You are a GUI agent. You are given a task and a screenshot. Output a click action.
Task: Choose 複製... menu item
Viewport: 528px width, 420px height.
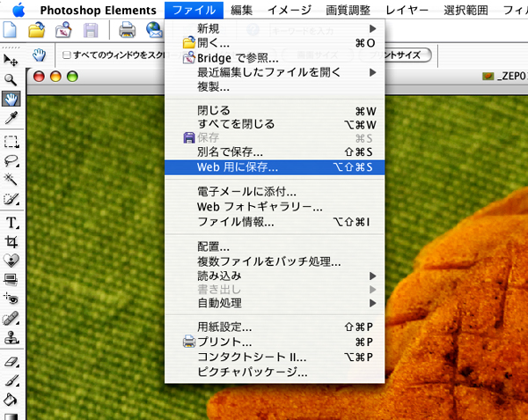pyautogui.click(x=275, y=87)
